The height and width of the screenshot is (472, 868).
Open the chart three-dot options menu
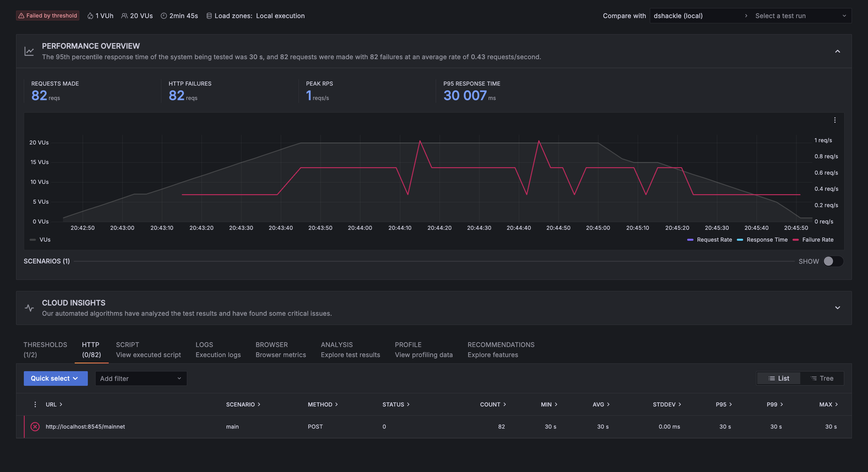click(x=835, y=120)
